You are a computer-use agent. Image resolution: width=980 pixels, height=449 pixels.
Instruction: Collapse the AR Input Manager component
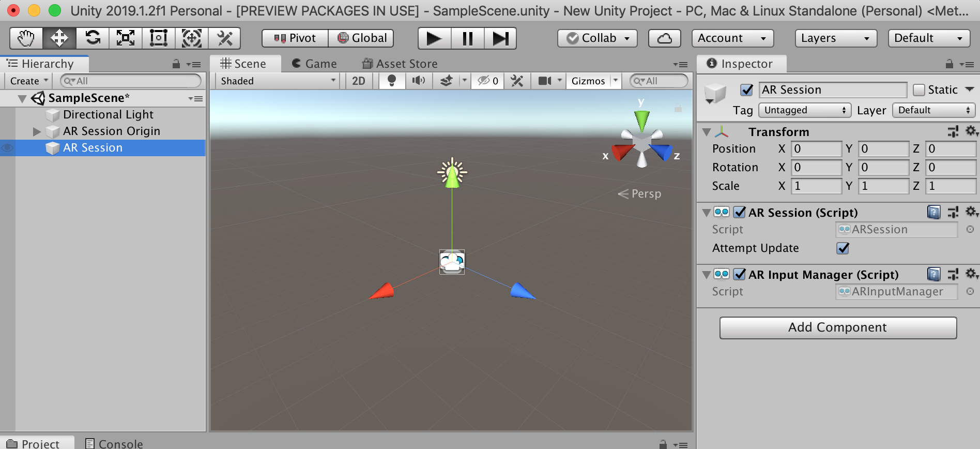[707, 275]
